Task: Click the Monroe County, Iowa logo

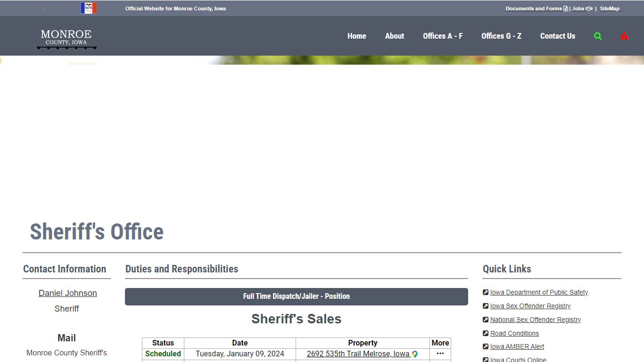Action: [x=66, y=39]
